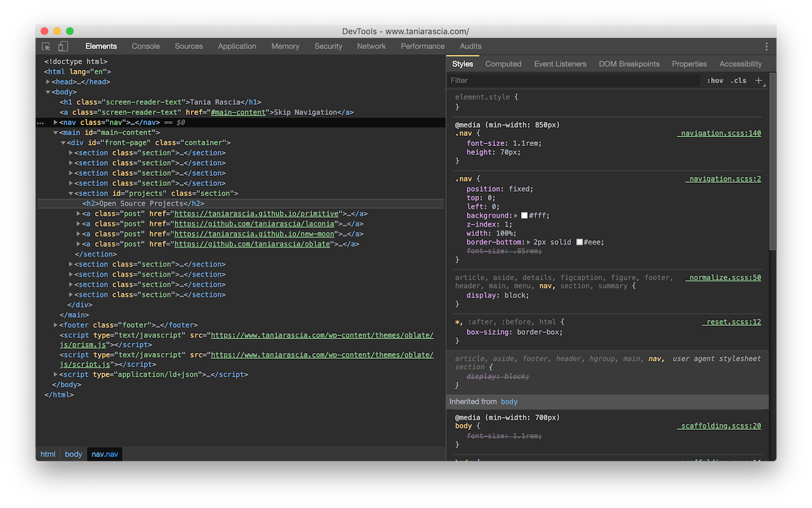Activate the inspect element picker icon
This screenshot has height=508, width=812.
point(46,46)
